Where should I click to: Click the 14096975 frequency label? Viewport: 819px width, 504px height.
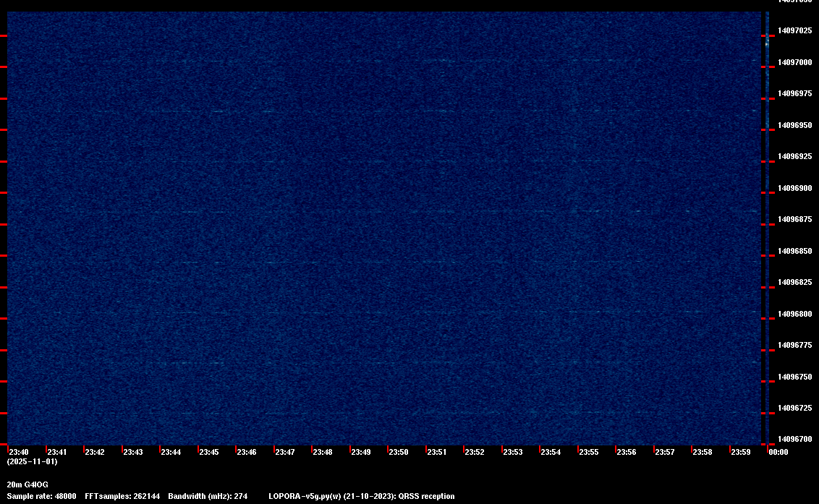[795, 93]
